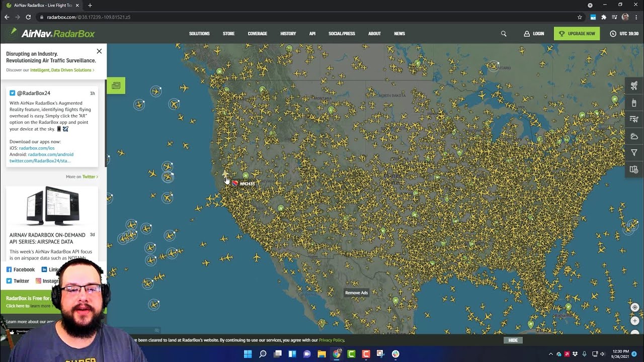Open File Explorer from taskbar
Viewport: 644px width, 362px height.
pyautogui.click(x=322, y=354)
